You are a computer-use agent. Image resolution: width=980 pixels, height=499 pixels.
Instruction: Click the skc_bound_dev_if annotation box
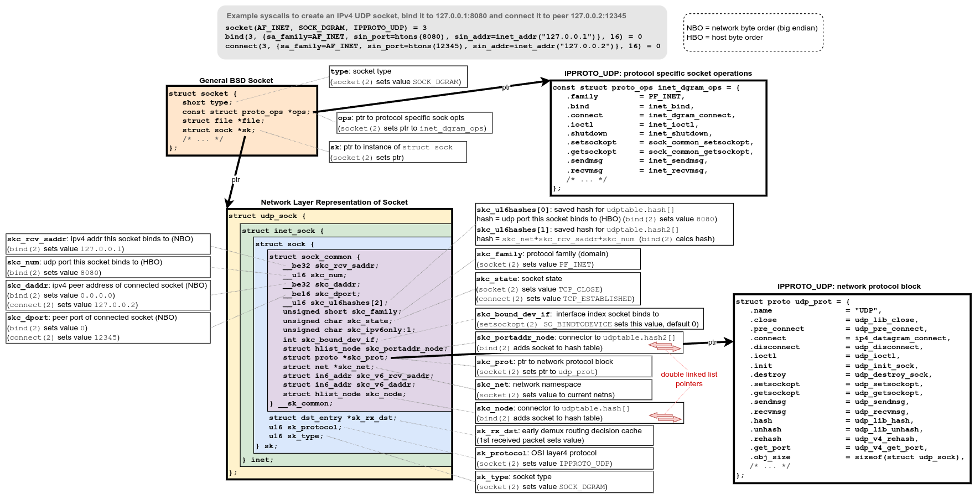[x=589, y=319]
